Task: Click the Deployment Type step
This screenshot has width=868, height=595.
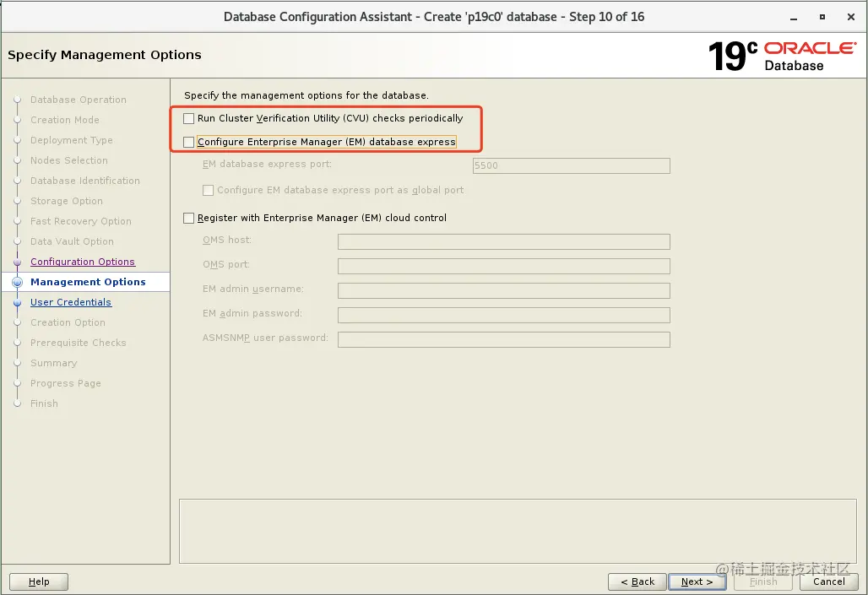Action: click(x=72, y=140)
